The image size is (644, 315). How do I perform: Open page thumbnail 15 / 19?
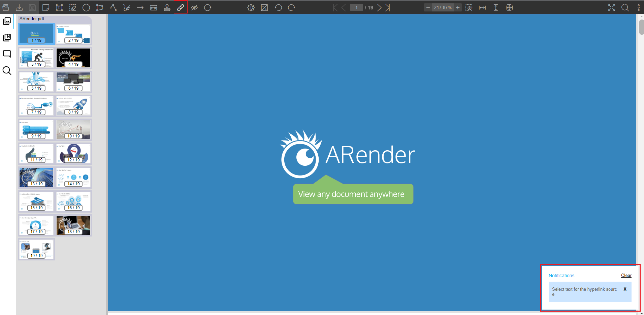(x=36, y=201)
